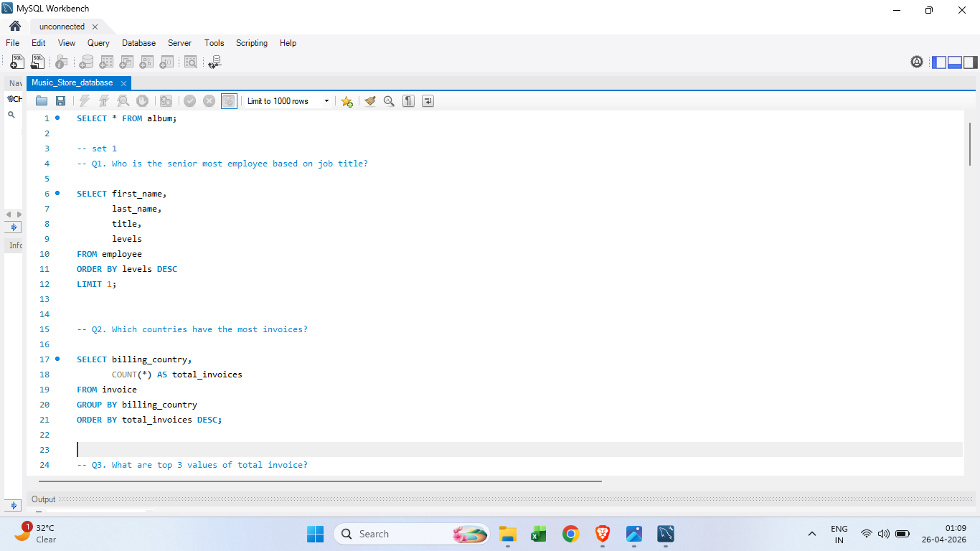Toggle word wrap button
This screenshot has height=551, width=980.
(428, 101)
